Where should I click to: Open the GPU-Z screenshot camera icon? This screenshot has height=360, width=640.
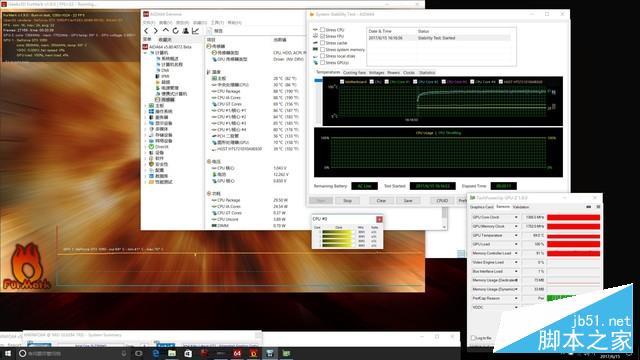coord(589,207)
